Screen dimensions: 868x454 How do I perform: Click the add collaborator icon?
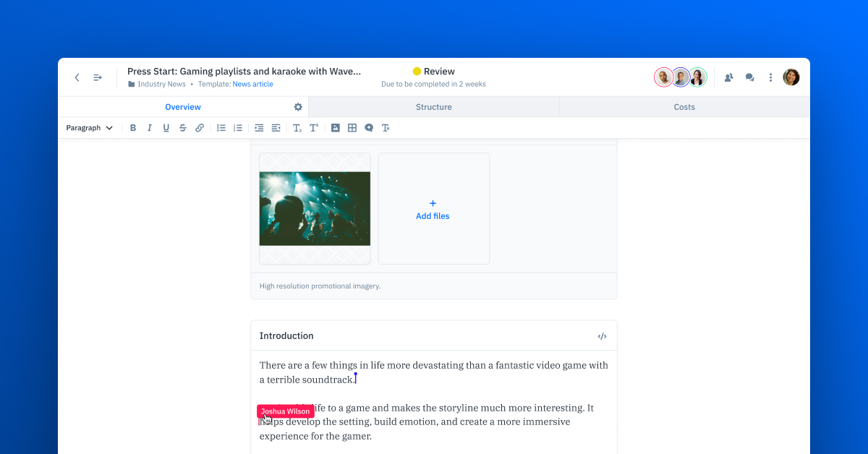728,77
